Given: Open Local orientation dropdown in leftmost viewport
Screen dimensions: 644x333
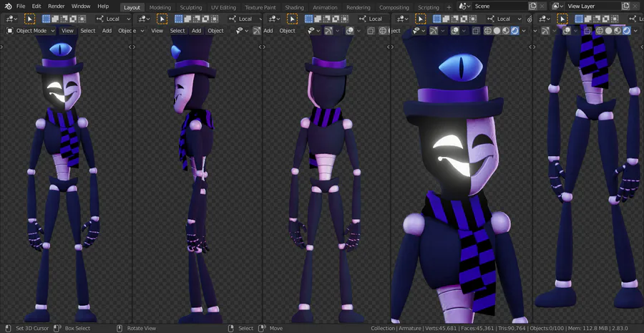Looking at the screenshot, I should coord(113,19).
